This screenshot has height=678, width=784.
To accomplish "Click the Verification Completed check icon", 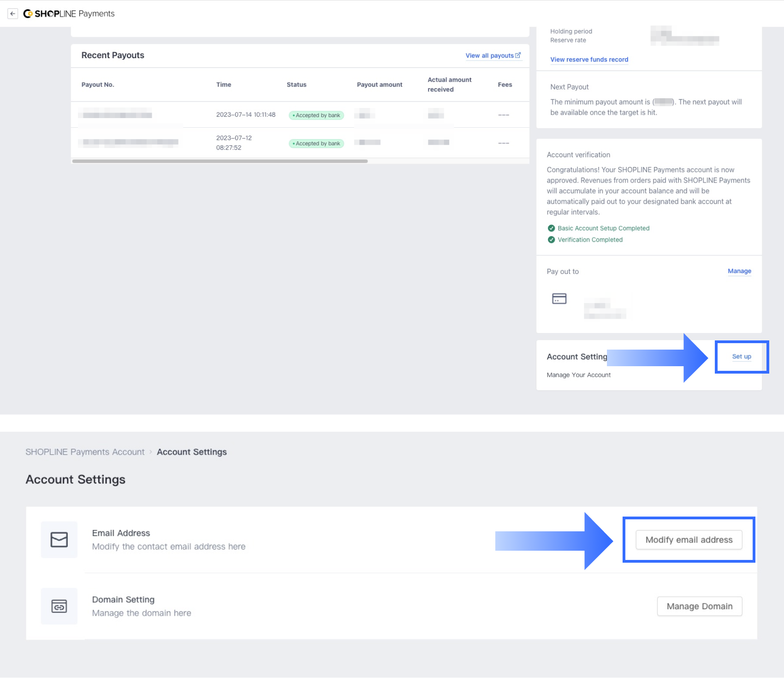I will tap(551, 240).
